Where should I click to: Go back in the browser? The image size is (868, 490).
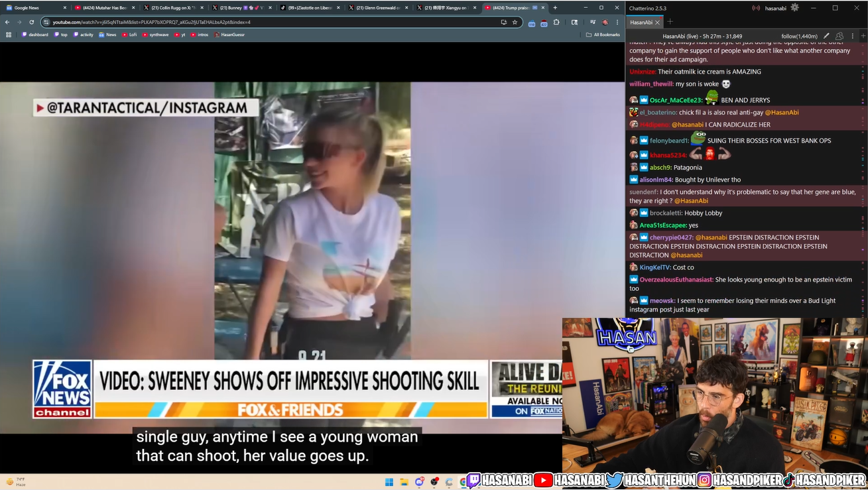click(7, 22)
